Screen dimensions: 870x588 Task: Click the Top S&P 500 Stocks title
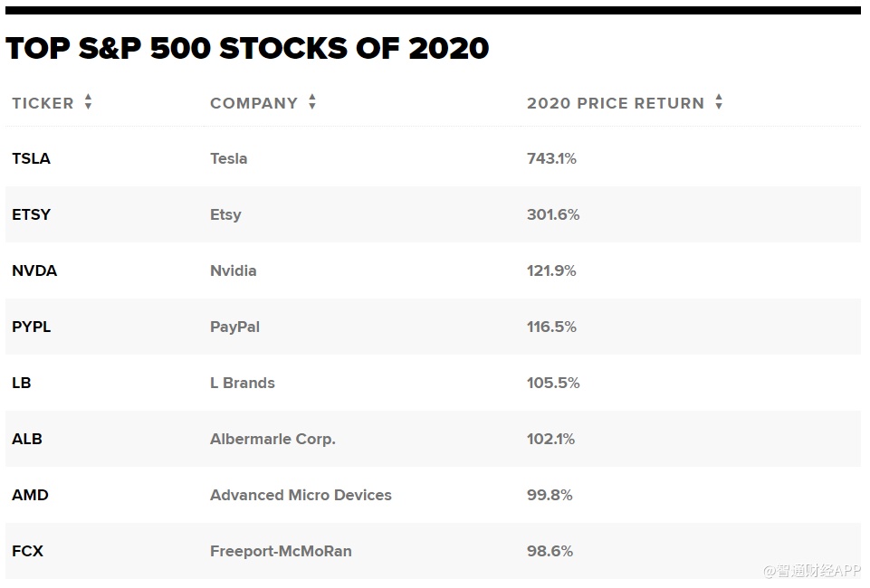click(x=247, y=48)
